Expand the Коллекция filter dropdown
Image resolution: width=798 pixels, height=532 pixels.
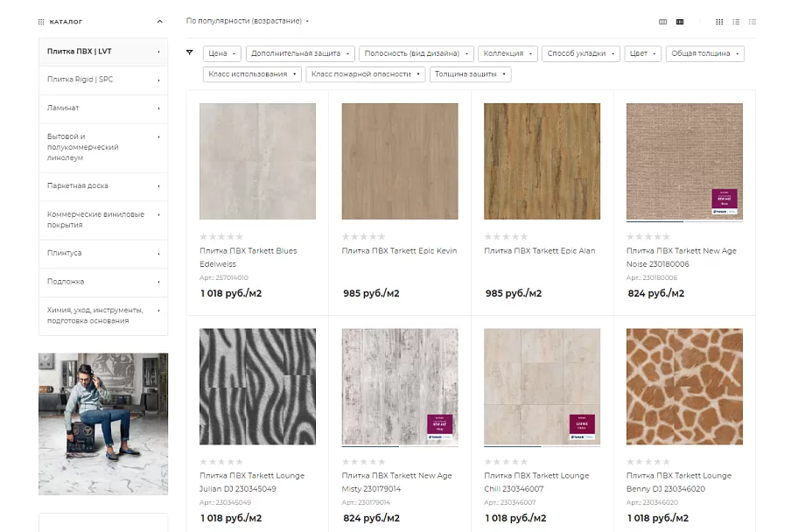[507, 53]
